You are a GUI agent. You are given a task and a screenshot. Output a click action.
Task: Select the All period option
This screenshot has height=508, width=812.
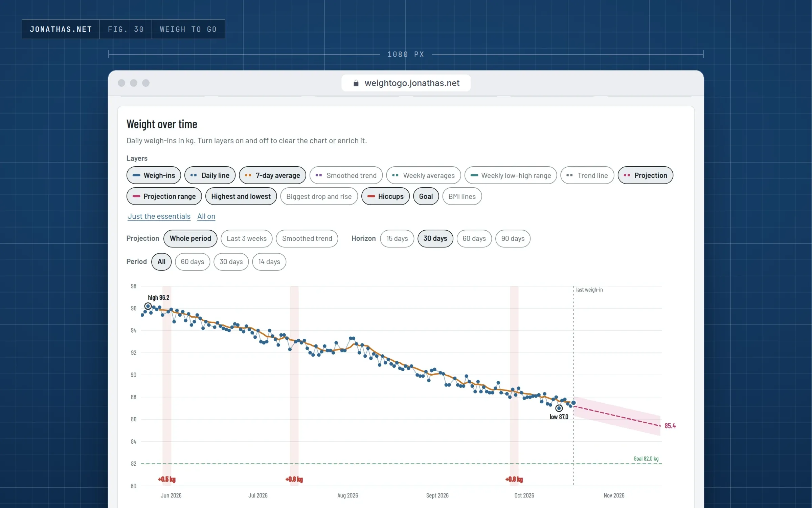pos(161,262)
